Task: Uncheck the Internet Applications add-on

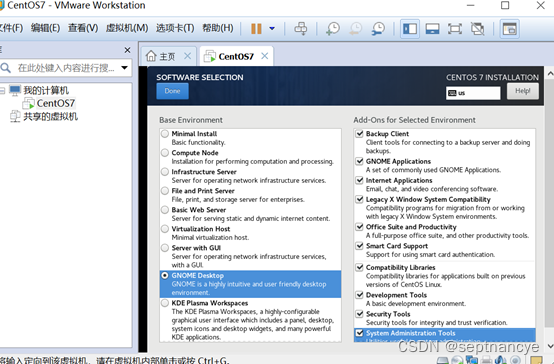Action: pyautogui.click(x=359, y=180)
